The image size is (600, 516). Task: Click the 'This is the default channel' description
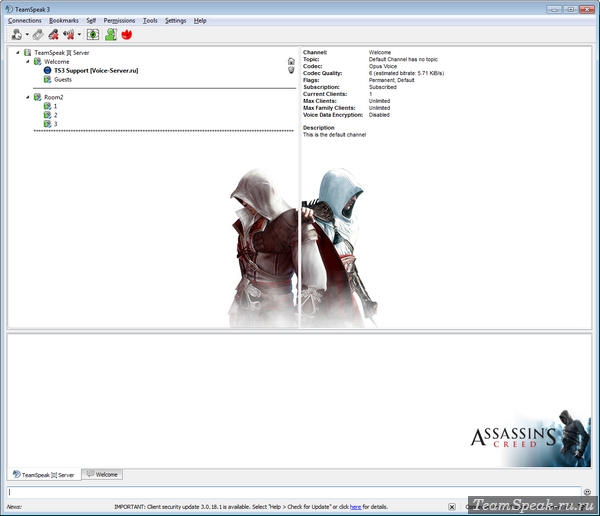pos(334,135)
